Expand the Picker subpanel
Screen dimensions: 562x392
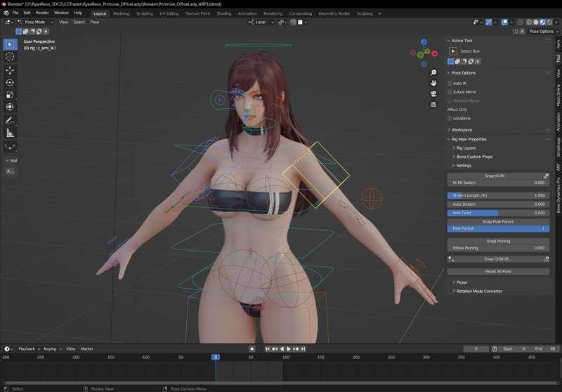453,282
